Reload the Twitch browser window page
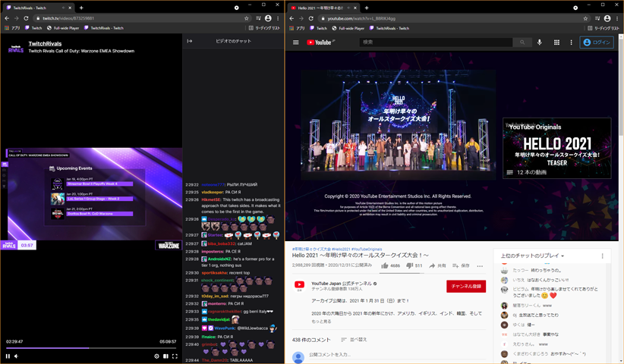This screenshot has height=364, width=624. 26,18
